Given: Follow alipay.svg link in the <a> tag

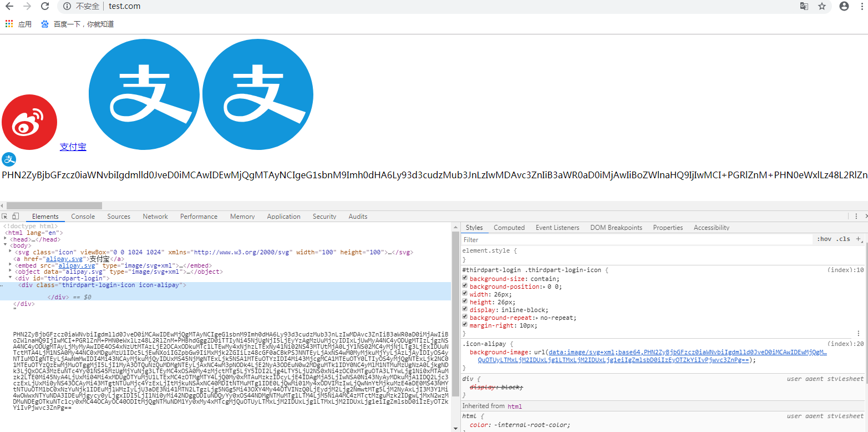Looking at the screenshot, I should [x=64, y=259].
